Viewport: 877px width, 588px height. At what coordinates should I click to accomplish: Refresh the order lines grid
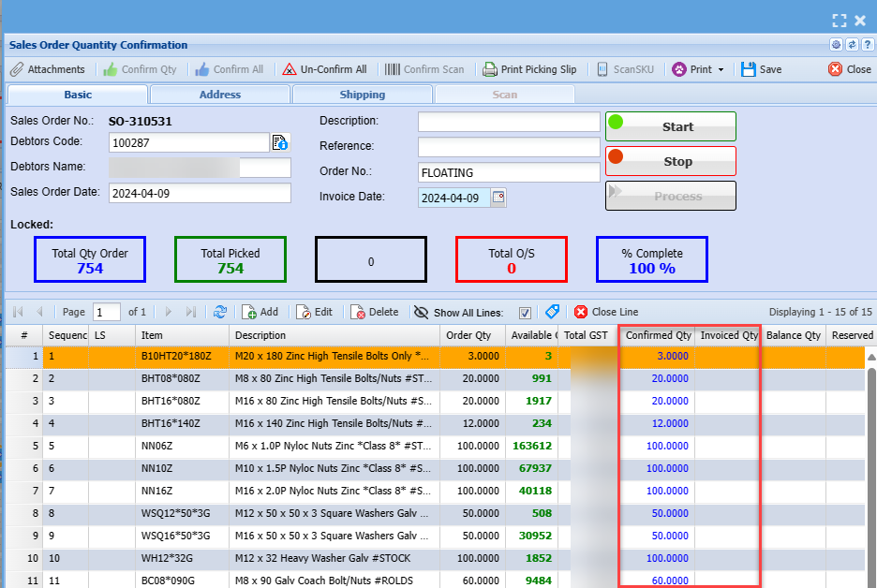[x=220, y=312]
